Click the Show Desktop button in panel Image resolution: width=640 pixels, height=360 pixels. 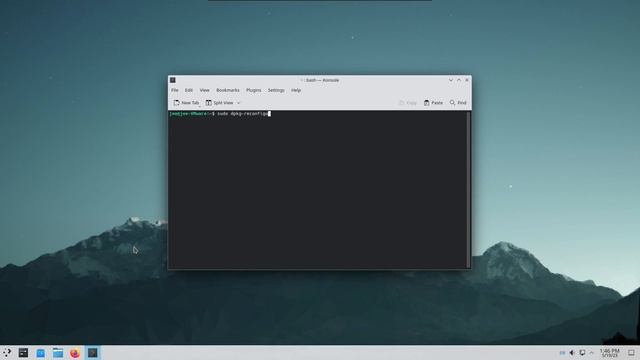[631, 353]
